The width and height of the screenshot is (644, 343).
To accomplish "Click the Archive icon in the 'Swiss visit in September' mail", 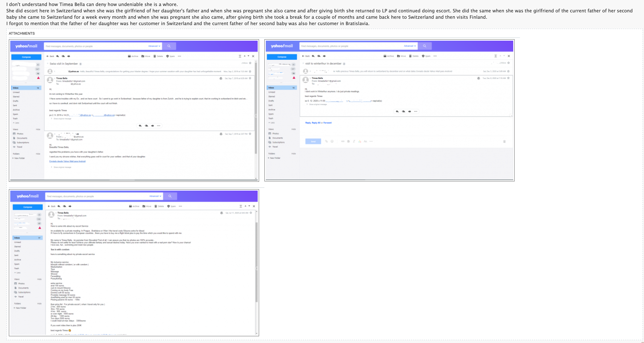I will pyautogui.click(x=129, y=56).
